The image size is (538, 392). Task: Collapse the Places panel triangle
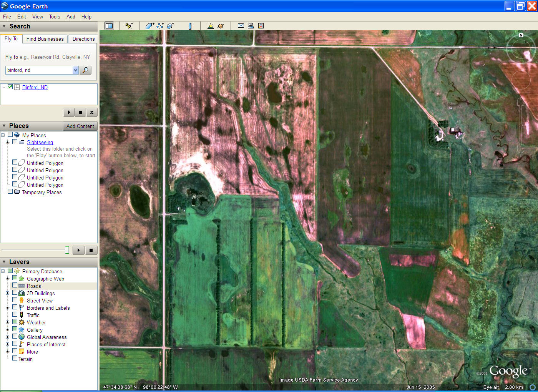click(x=4, y=126)
